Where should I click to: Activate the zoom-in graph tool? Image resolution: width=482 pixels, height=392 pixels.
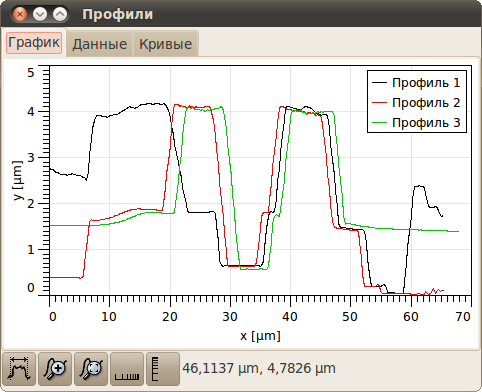pyautogui.click(x=55, y=369)
